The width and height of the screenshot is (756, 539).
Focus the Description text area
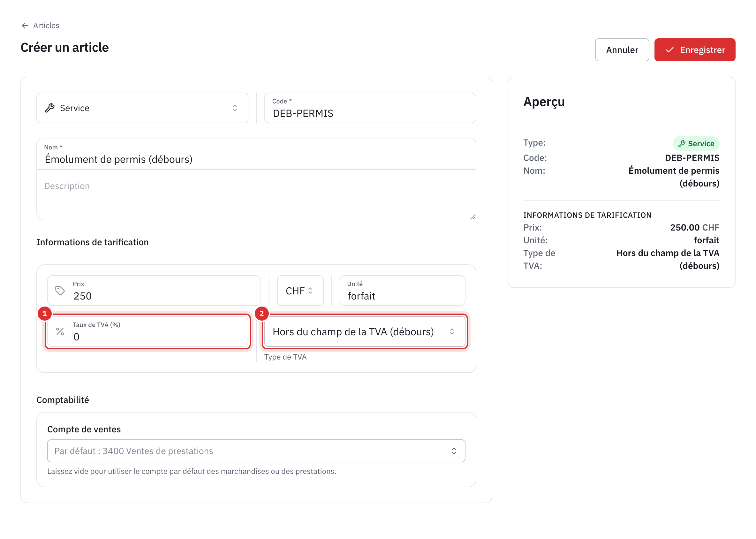[x=256, y=195]
